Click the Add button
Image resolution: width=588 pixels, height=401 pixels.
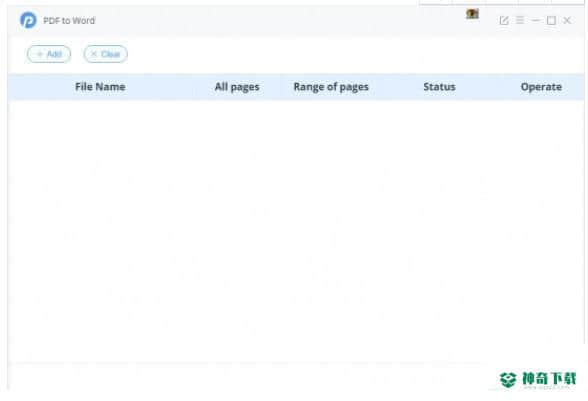pyautogui.click(x=49, y=54)
